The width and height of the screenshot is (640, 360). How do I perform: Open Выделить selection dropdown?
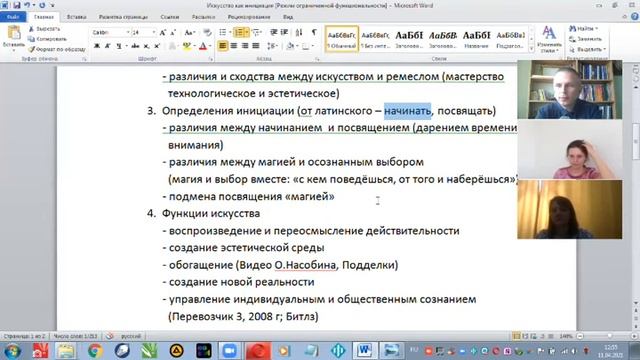pos(588,49)
